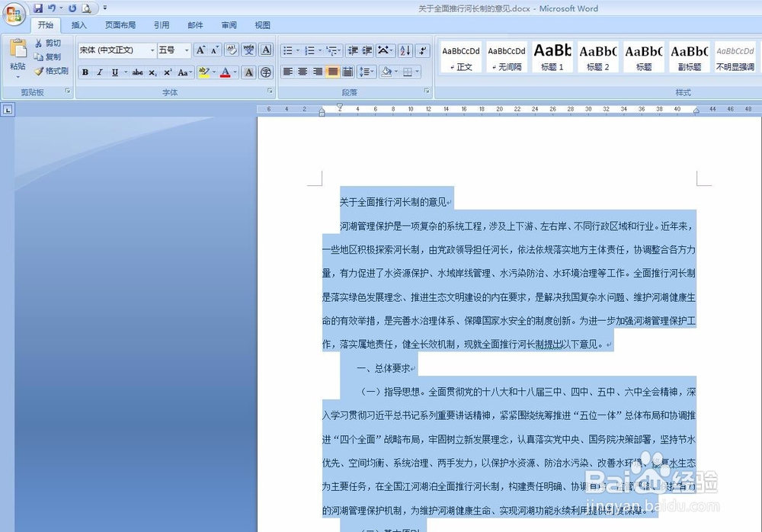This screenshot has height=532, width=762.
Task: Open the 剪贴板 pane launcher
Action: [68, 91]
